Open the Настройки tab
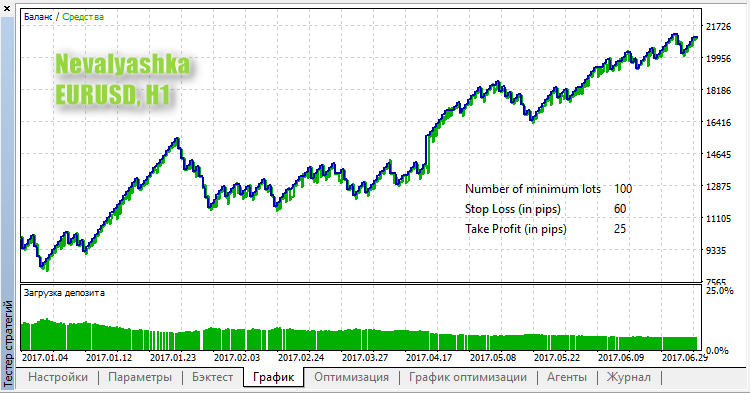Image resolution: width=750 pixels, height=394 pixels. pyautogui.click(x=58, y=377)
